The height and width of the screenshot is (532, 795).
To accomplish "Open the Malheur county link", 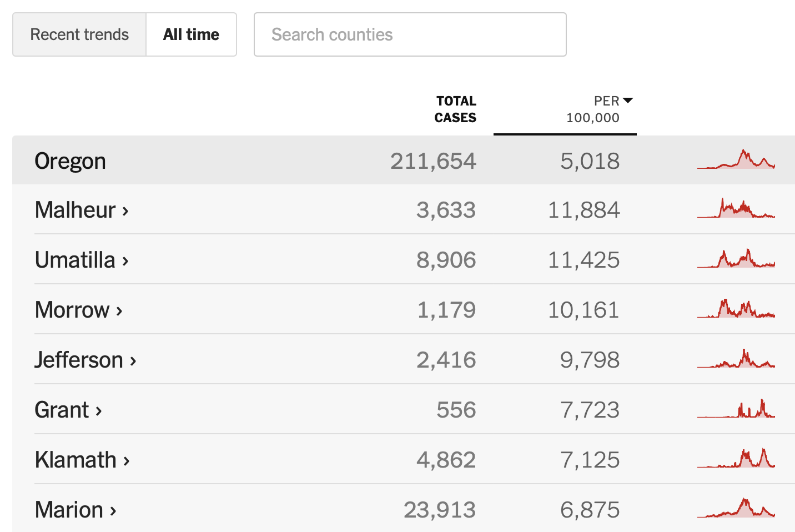I will coord(76,210).
